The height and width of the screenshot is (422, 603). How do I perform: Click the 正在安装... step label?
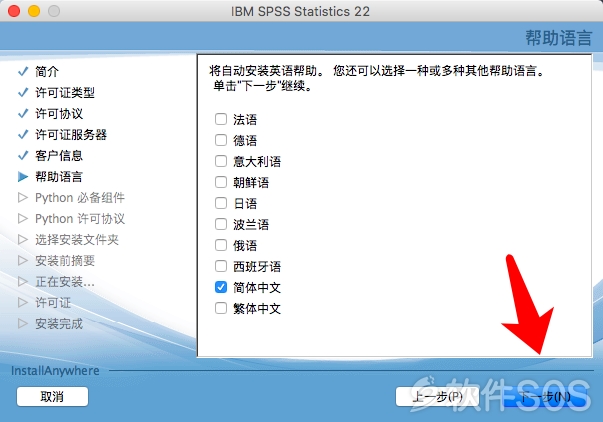tap(65, 282)
